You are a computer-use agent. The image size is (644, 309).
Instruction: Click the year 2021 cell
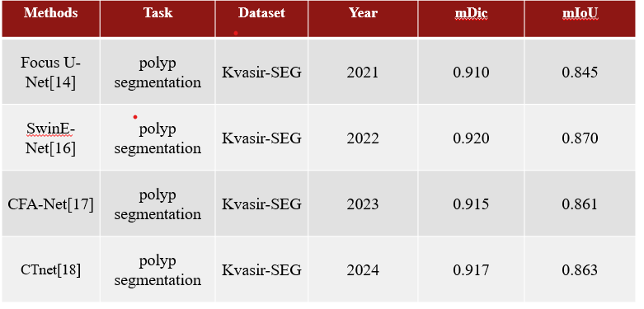point(363,72)
